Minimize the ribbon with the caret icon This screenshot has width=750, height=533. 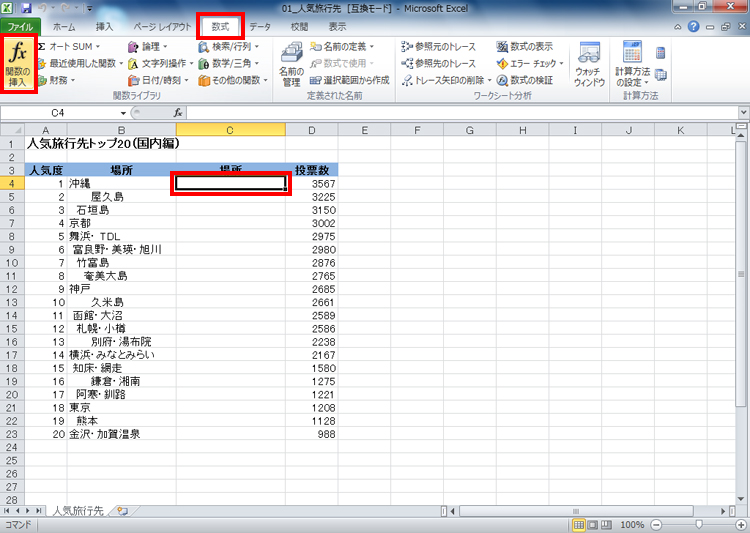pyautogui.click(x=678, y=27)
